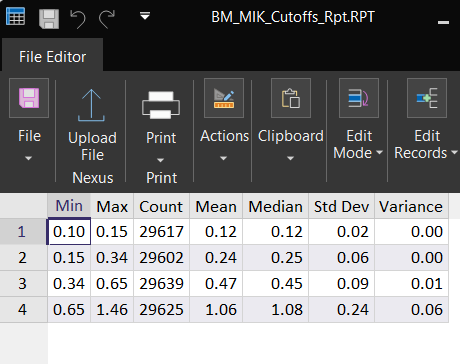Image resolution: width=460 pixels, height=364 pixels.
Task: Click the Std Dev cell 0.09
Action: pyautogui.click(x=341, y=284)
